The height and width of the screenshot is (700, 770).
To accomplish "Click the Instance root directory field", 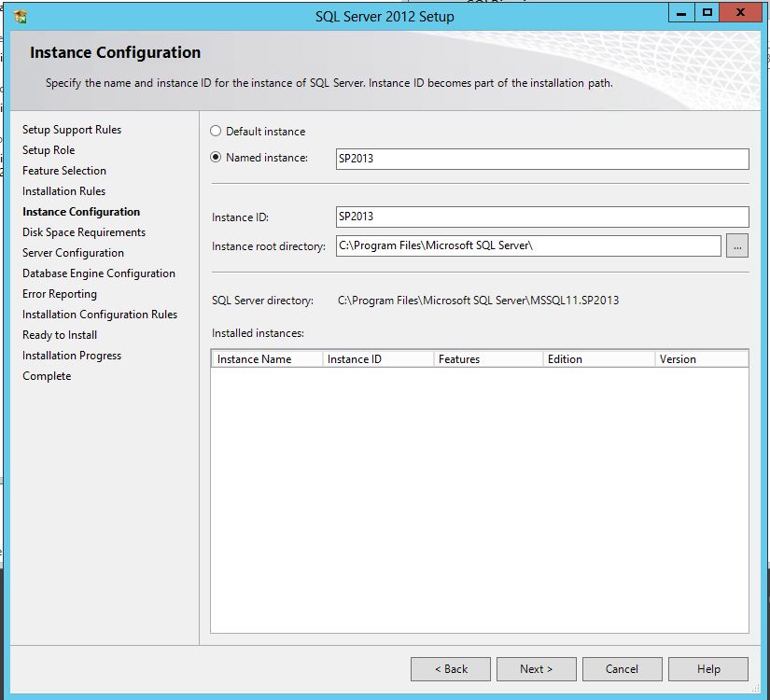I will pos(528,245).
